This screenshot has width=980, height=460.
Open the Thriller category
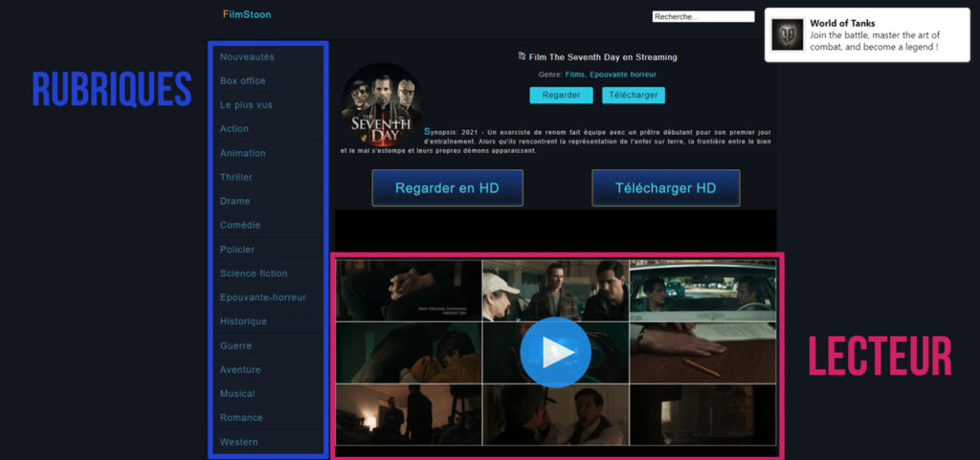click(236, 177)
